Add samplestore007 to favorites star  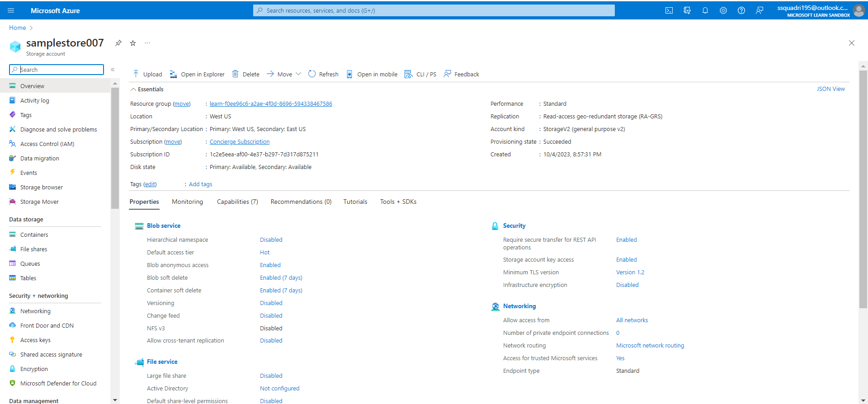pos(133,43)
